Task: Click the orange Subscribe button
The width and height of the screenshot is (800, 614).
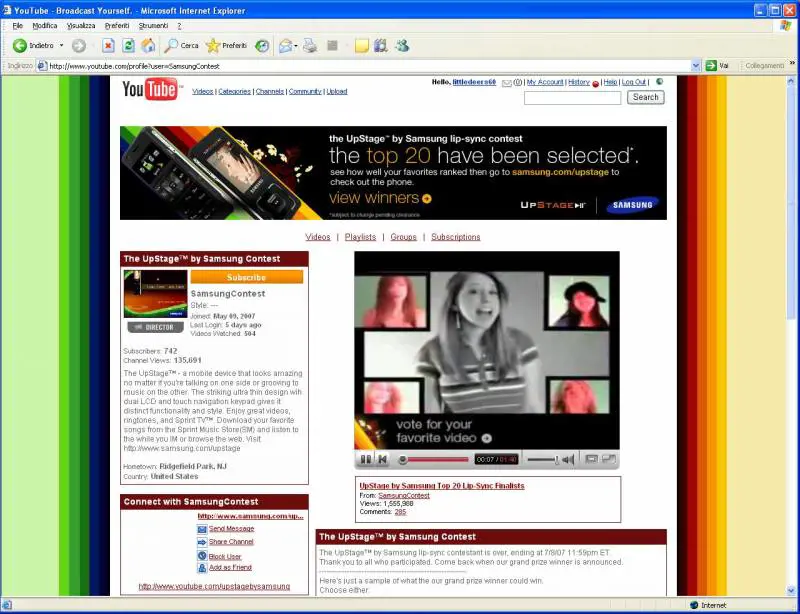Action: pos(246,277)
